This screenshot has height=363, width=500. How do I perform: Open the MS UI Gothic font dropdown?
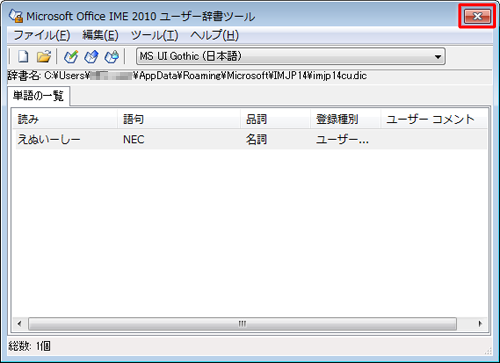coord(291,56)
